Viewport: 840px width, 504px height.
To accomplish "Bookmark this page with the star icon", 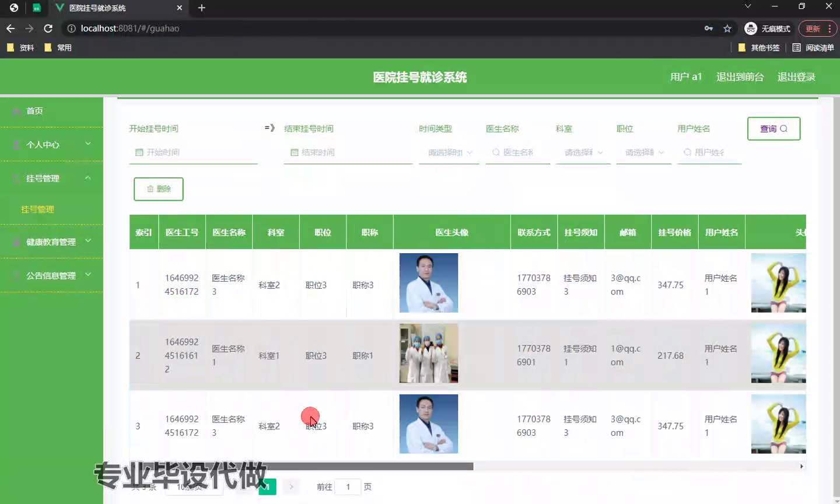I will tap(727, 28).
